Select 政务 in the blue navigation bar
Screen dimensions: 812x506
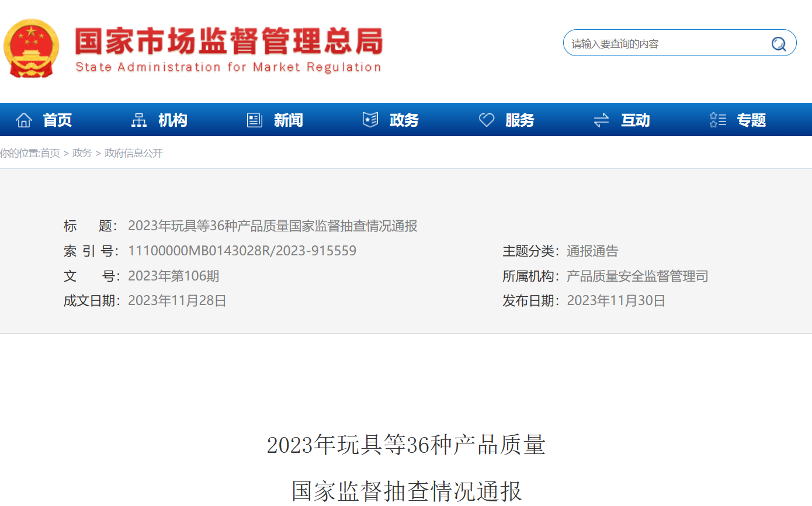tap(404, 120)
